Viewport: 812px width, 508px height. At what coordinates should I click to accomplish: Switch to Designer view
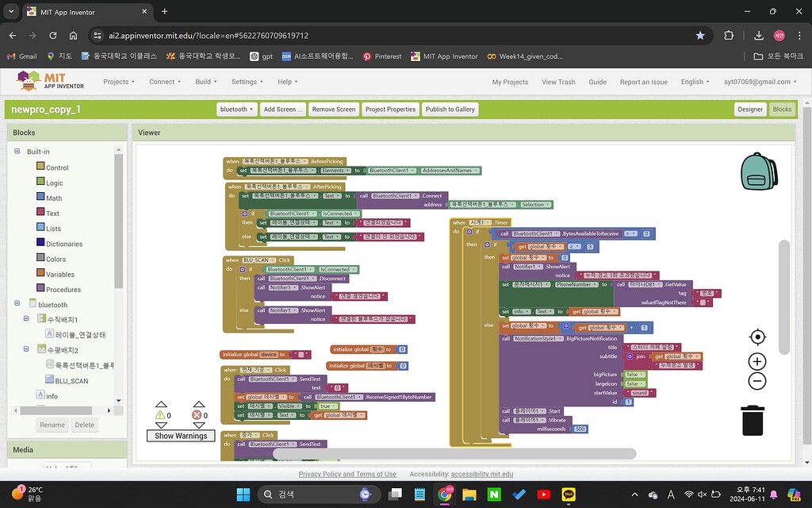pyautogui.click(x=750, y=109)
